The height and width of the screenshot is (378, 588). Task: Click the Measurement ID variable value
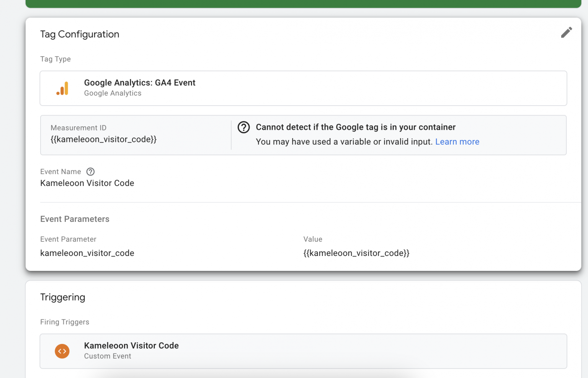(x=103, y=139)
